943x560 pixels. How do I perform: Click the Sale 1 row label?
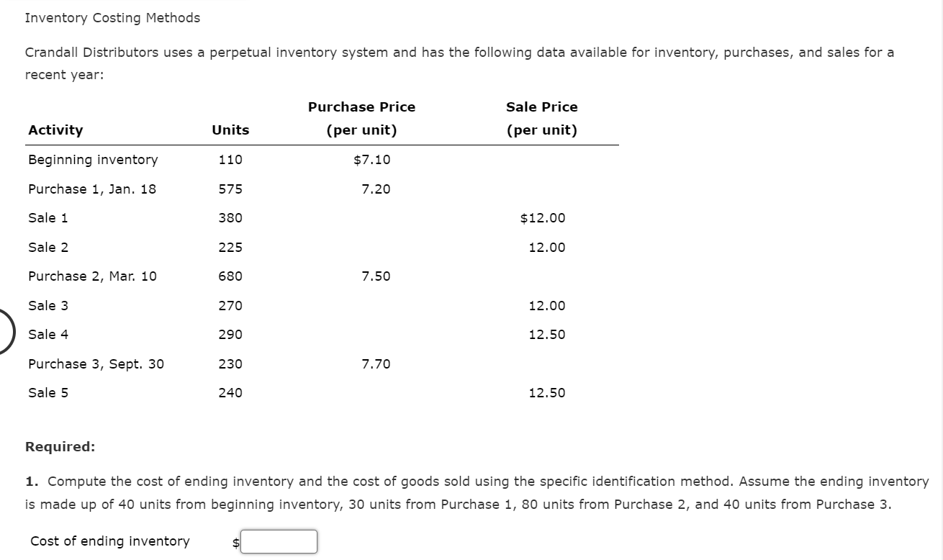pyautogui.click(x=48, y=217)
